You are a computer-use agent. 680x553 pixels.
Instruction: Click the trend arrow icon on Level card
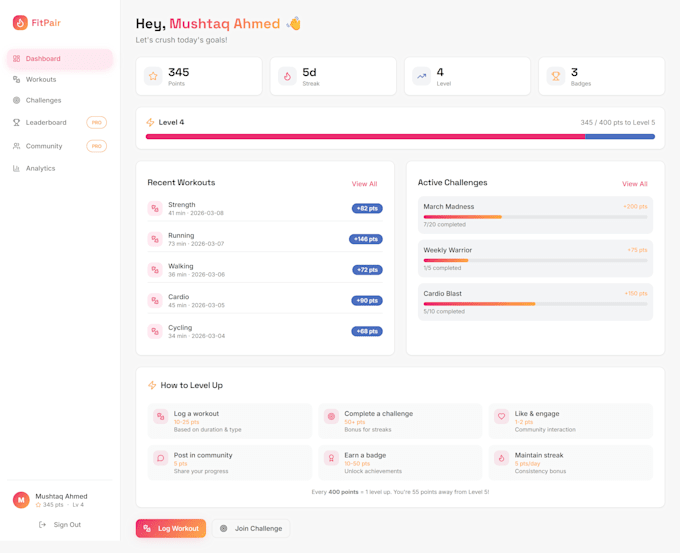[422, 76]
